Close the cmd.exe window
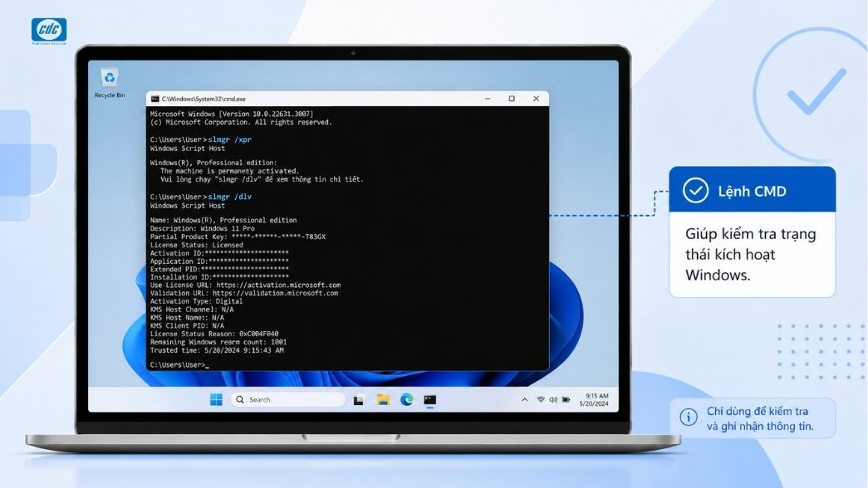This screenshot has height=488, width=868. [536, 99]
